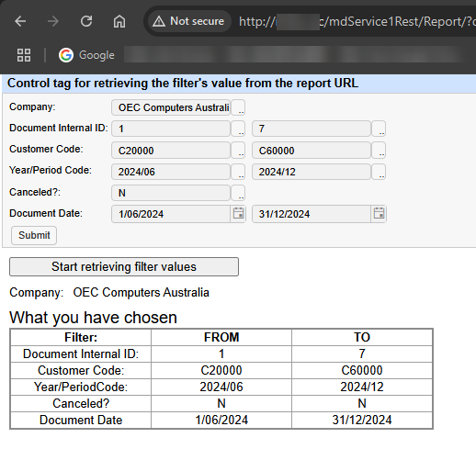Click table cell 2024/06 in FROM column
Screen dimensions: 476x449
coord(221,387)
